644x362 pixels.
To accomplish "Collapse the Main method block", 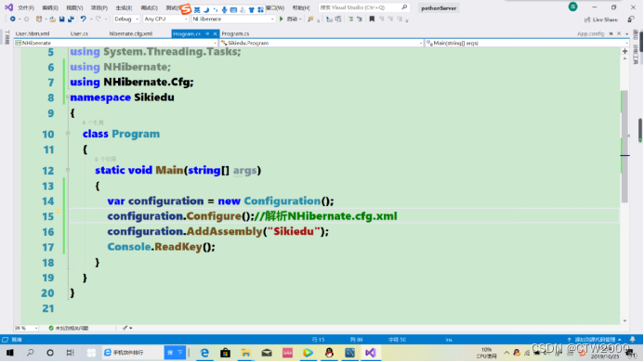I will tap(67, 170).
